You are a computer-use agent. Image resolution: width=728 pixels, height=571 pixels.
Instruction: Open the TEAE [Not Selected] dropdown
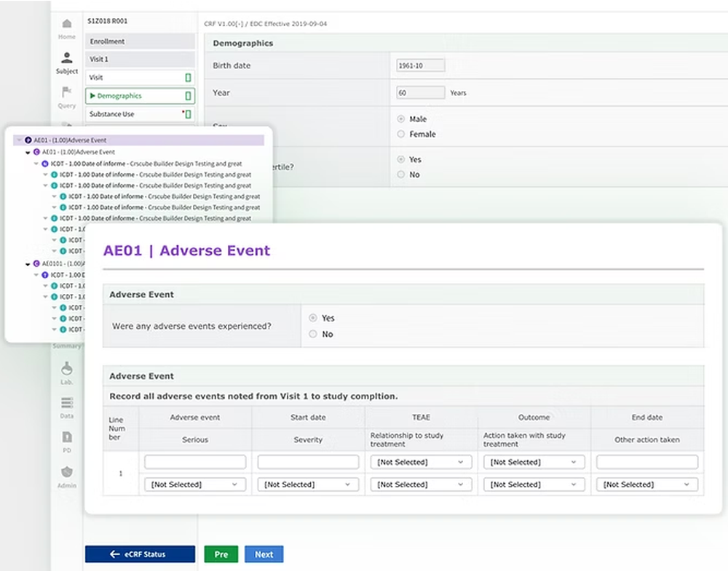(421, 461)
